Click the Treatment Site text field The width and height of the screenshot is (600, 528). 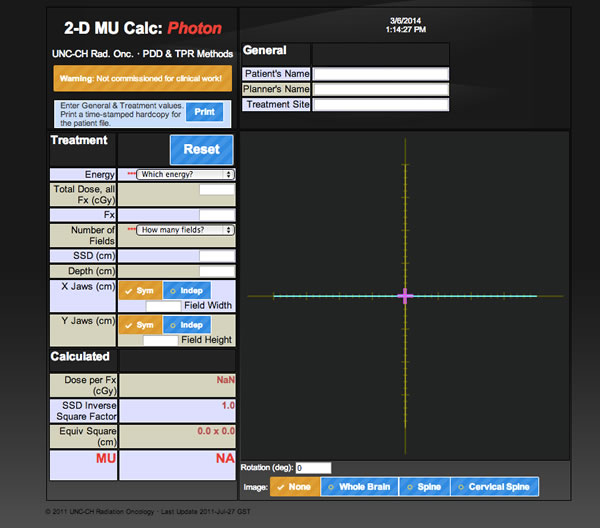pos(380,104)
